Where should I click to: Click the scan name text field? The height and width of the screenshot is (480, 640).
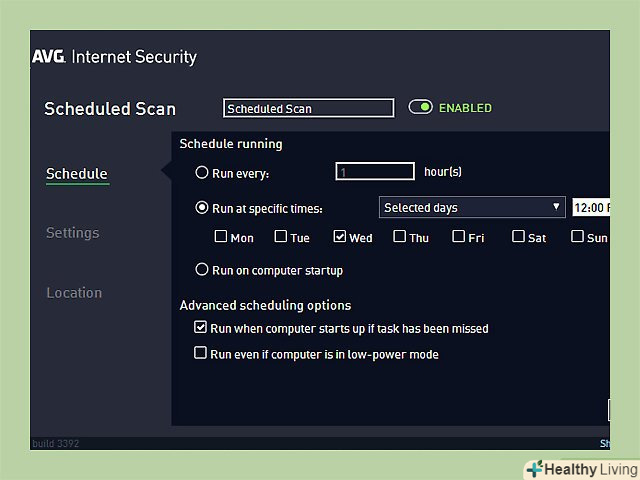point(309,108)
